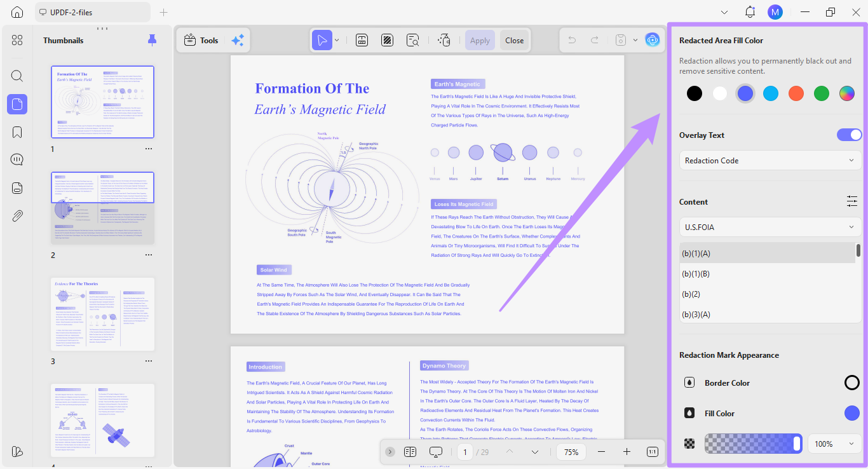
Task: Open the user profile avatar M
Action: [775, 12]
